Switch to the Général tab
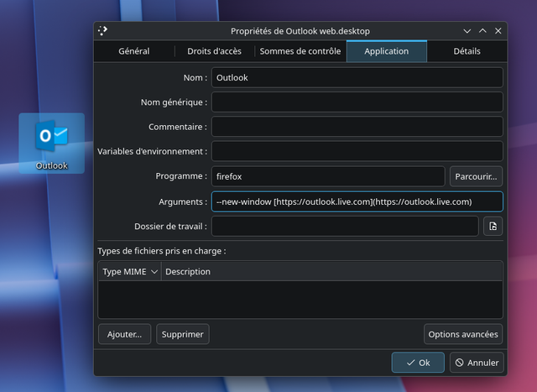This screenshot has width=537, height=392. pos(134,51)
